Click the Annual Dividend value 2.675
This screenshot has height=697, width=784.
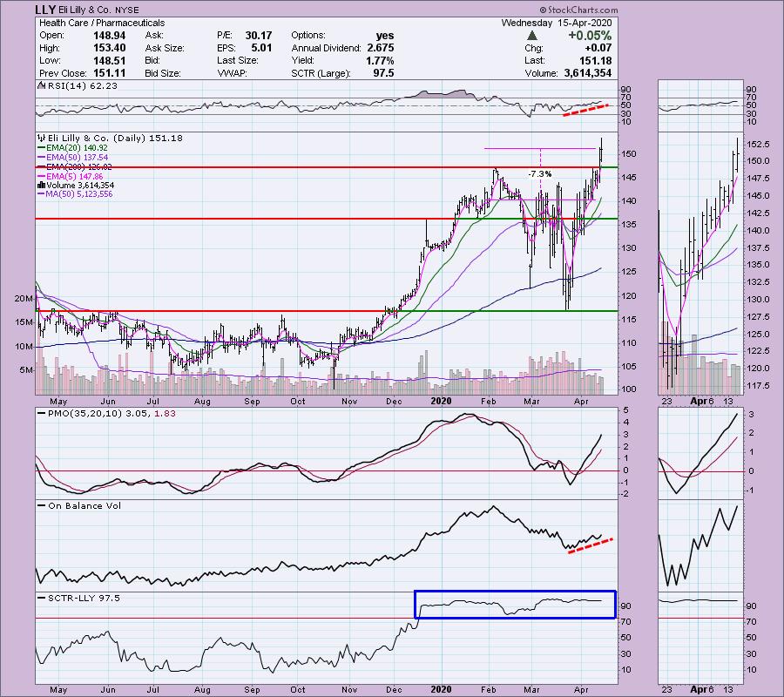[x=381, y=48]
